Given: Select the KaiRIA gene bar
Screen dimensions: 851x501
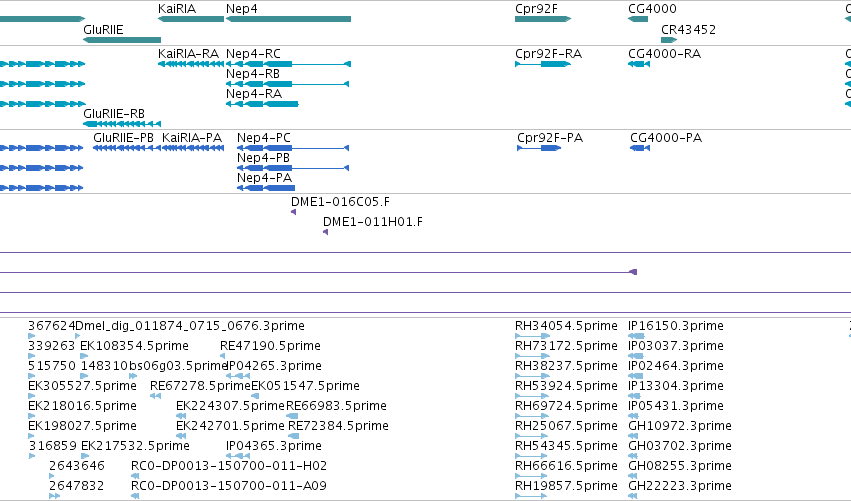Looking at the screenshot, I should click(190, 19).
